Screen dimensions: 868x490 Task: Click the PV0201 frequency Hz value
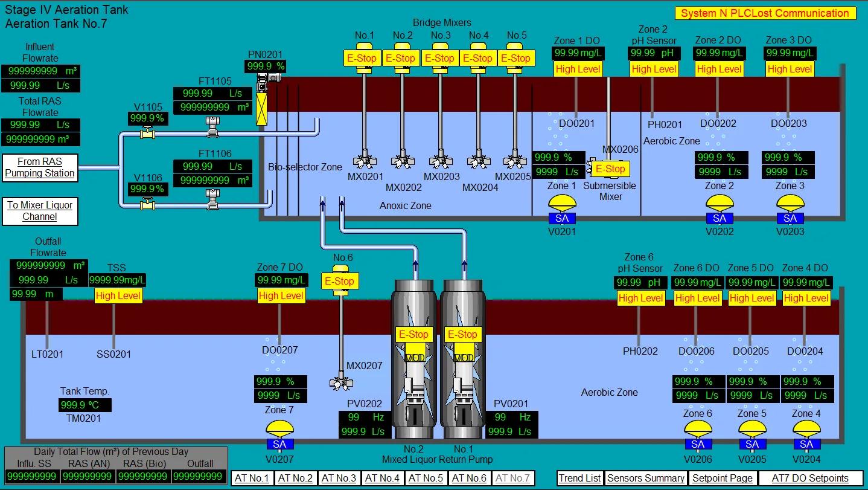point(512,417)
